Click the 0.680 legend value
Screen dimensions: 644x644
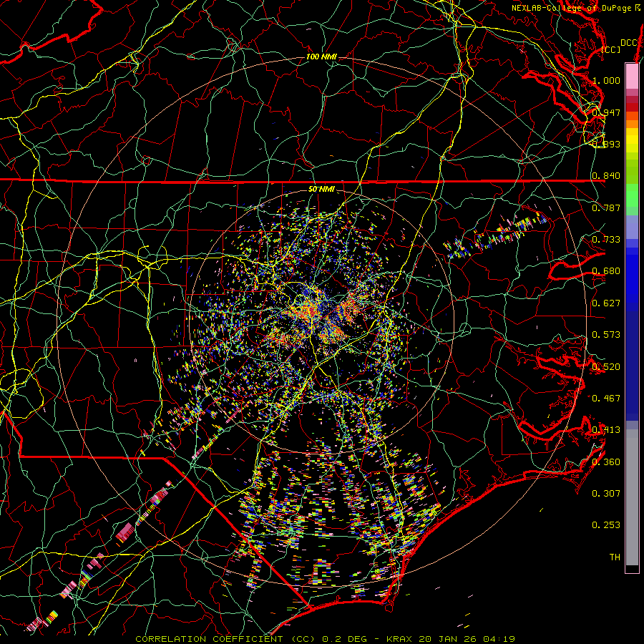tap(606, 270)
